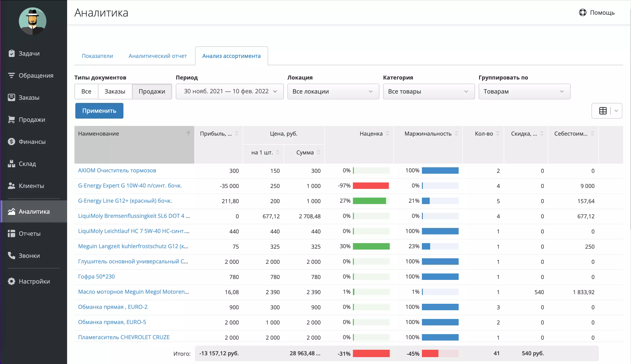Viewport: 631px width, 364px height.
Task: Go to Звонки in the sidebar
Action: pos(29,256)
